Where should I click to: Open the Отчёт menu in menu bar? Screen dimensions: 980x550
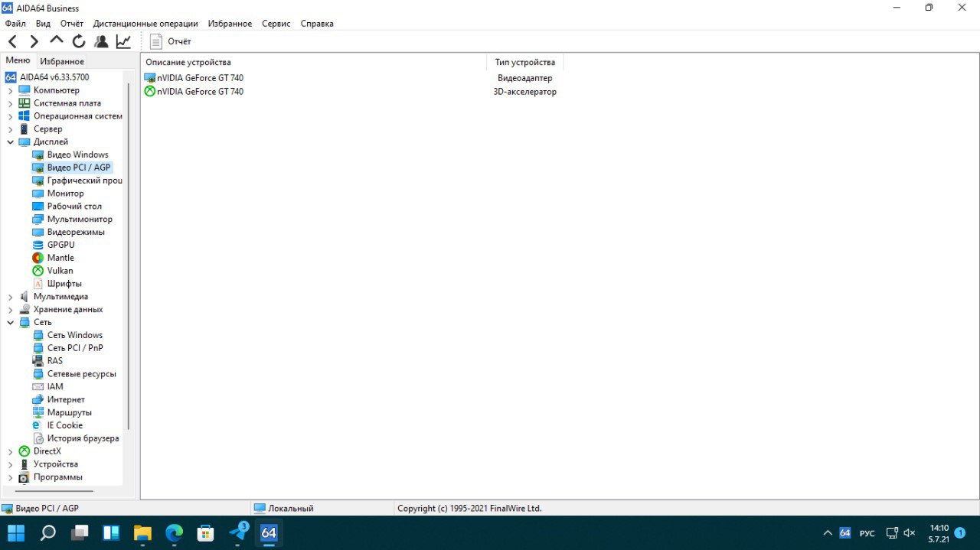coord(72,24)
